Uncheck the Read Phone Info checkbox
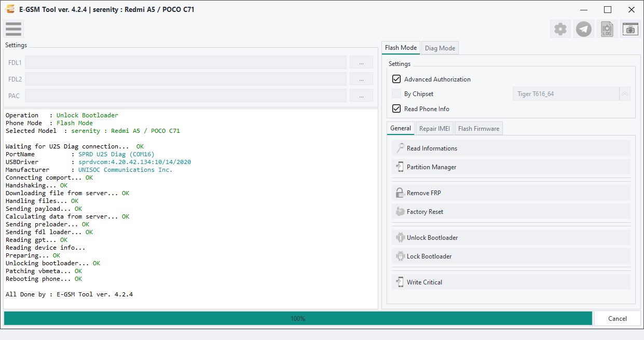This screenshot has height=340, width=644. coord(396,108)
